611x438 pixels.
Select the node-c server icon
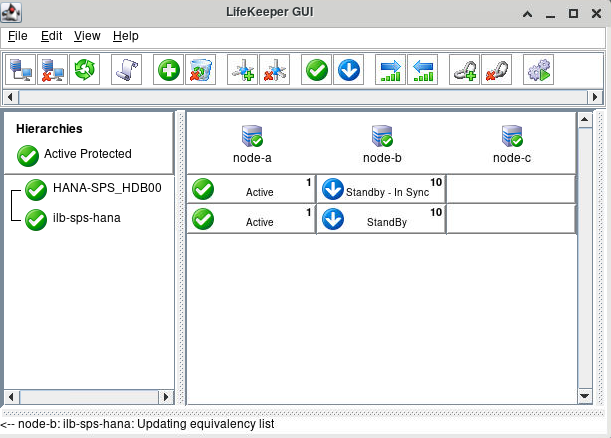tap(512, 136)
